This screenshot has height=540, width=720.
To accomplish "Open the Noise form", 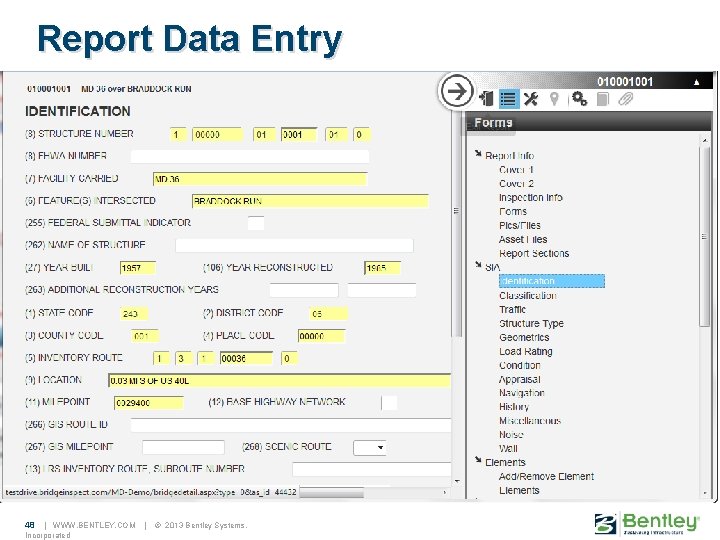I will (x=511, y=434).
